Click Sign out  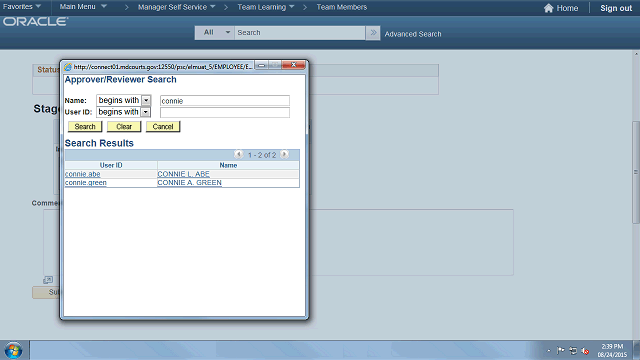[616, 8]
